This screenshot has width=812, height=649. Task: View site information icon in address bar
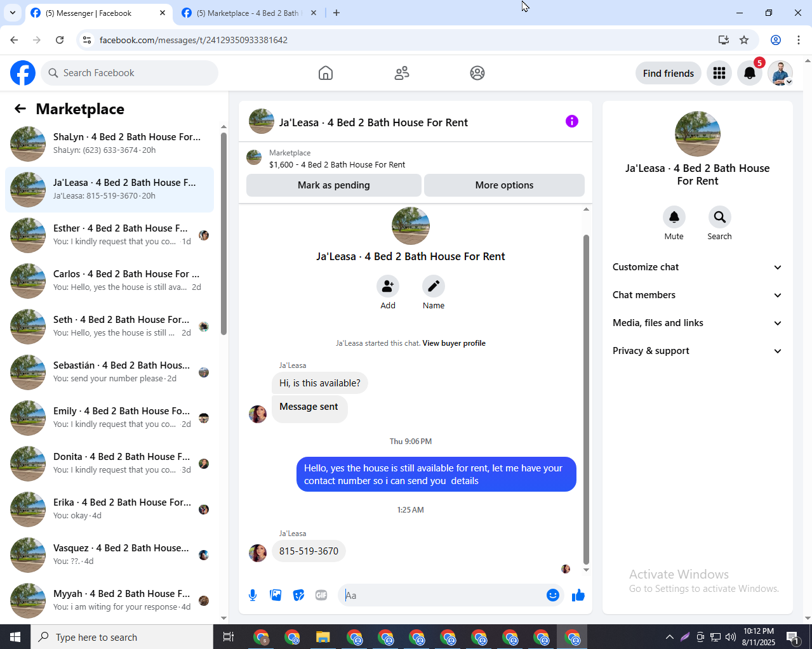[87, 40]
